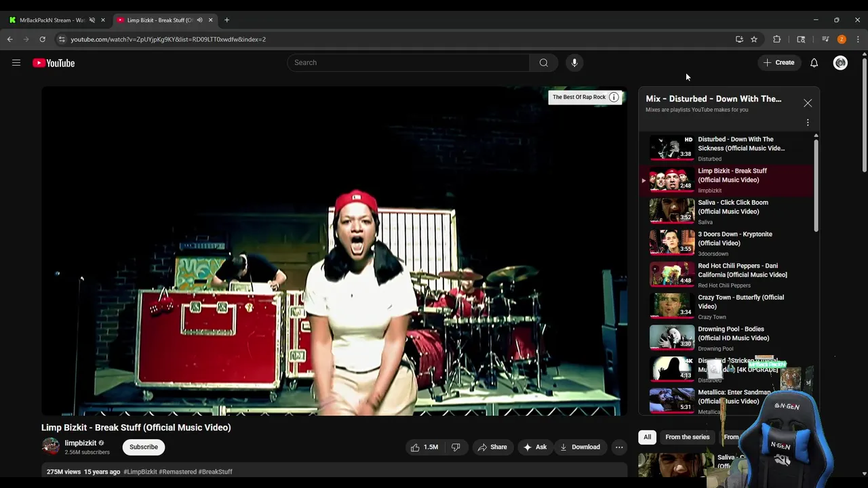This screenshot has height=488, width=868.
Task: Play Disturbed - Down With The Sickness
Action: (x=727, y=148)
